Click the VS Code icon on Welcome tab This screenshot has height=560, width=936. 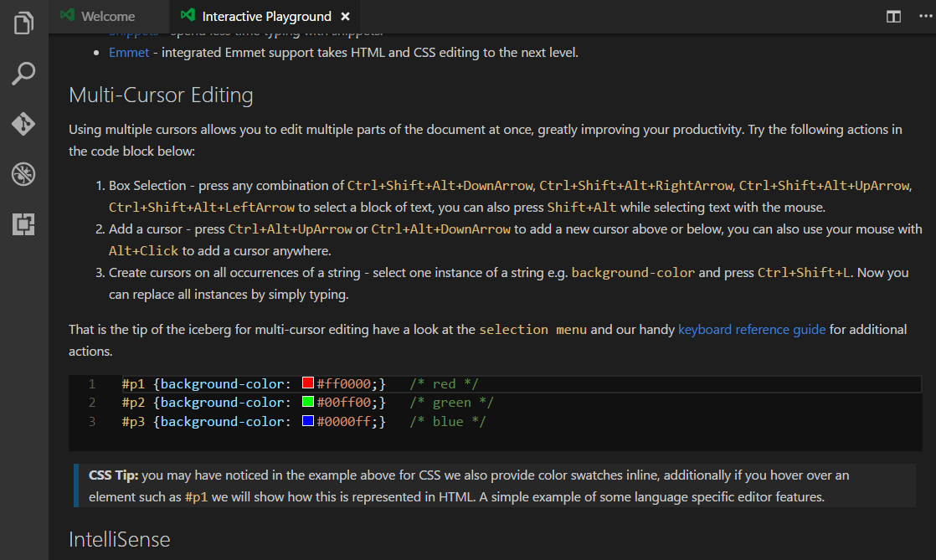pos(67,16)
